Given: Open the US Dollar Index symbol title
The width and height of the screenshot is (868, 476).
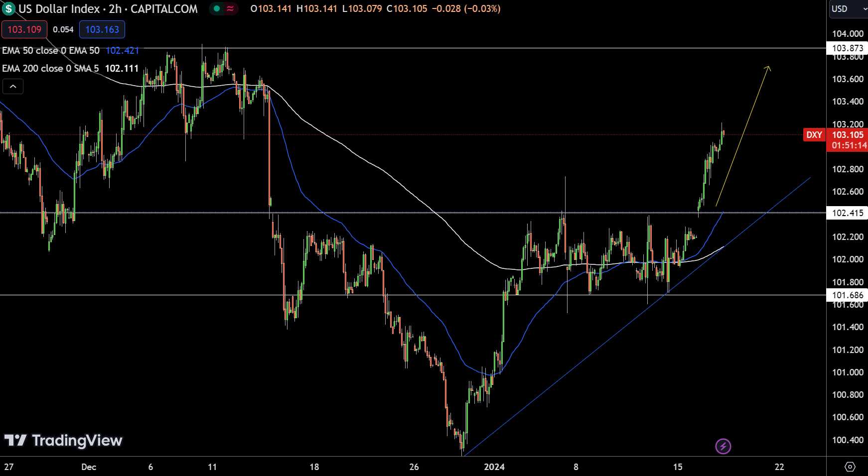Looking at the screenshot, I should pos(108,9).
